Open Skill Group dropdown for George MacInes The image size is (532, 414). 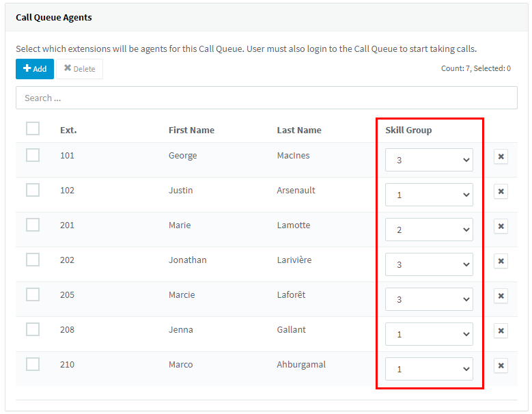tap(429, 160)
